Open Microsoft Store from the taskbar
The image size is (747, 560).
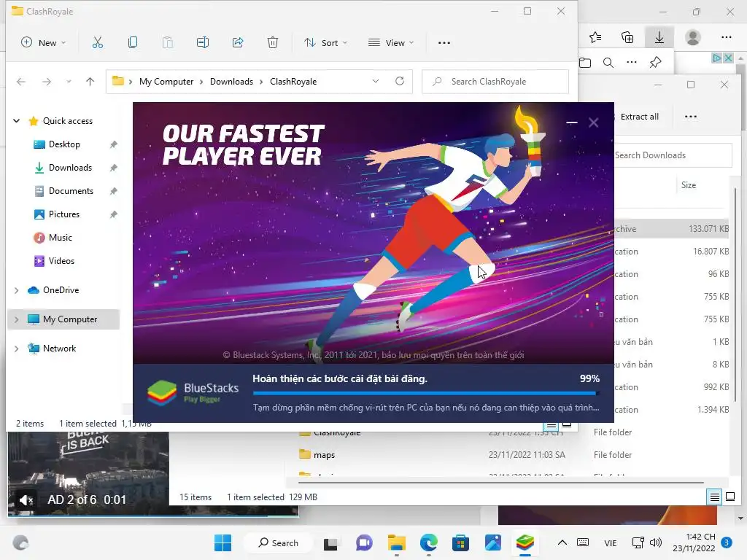coord(460,542)
